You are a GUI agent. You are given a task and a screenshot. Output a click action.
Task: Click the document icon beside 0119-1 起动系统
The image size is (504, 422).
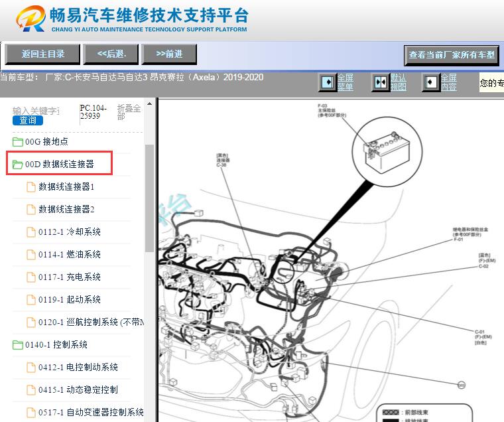coord(31,299)
